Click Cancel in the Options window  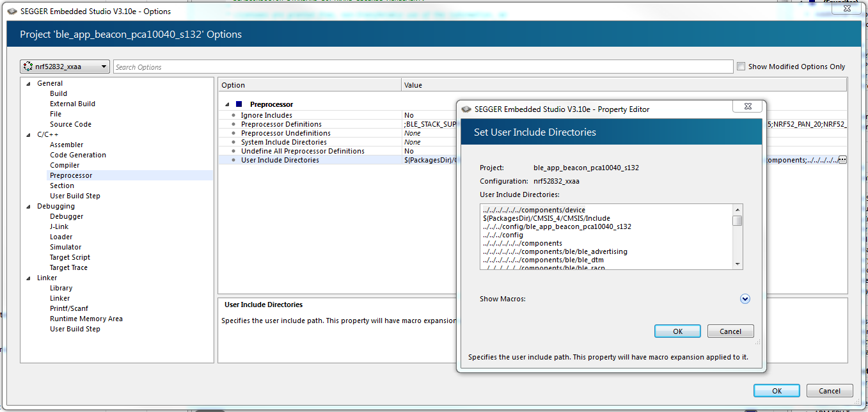[x=830, y=390]
